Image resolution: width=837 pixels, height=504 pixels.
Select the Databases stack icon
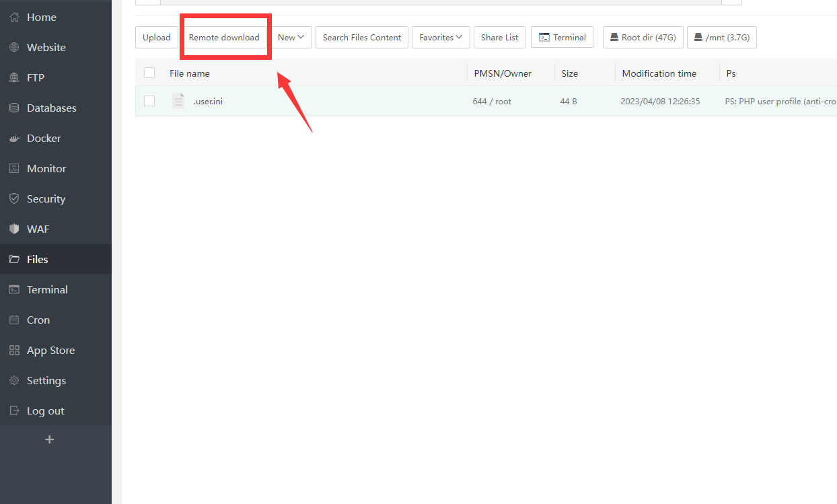[x=14, y=108]
